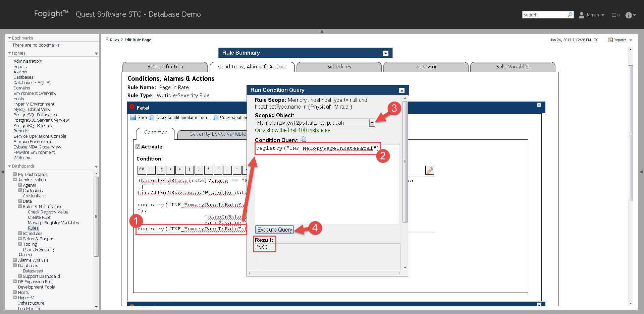This screenshot has width=644, height=314.
Task: Click the search magnifier icon
Action: 570,15
